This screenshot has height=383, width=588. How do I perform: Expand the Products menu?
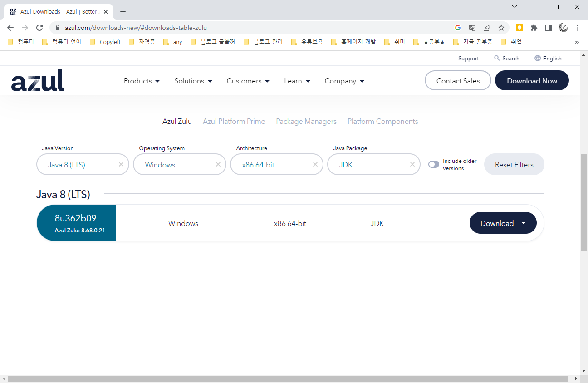142,81
